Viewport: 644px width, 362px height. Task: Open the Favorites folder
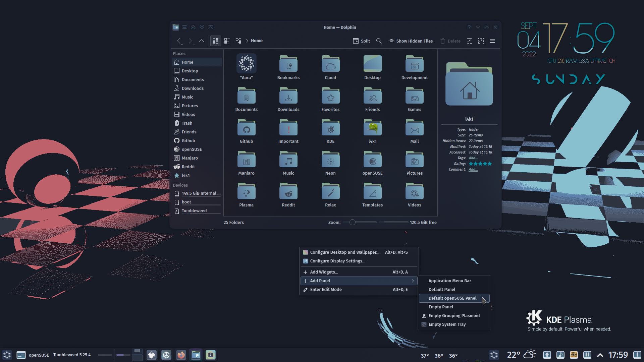[x=330, y=99]
